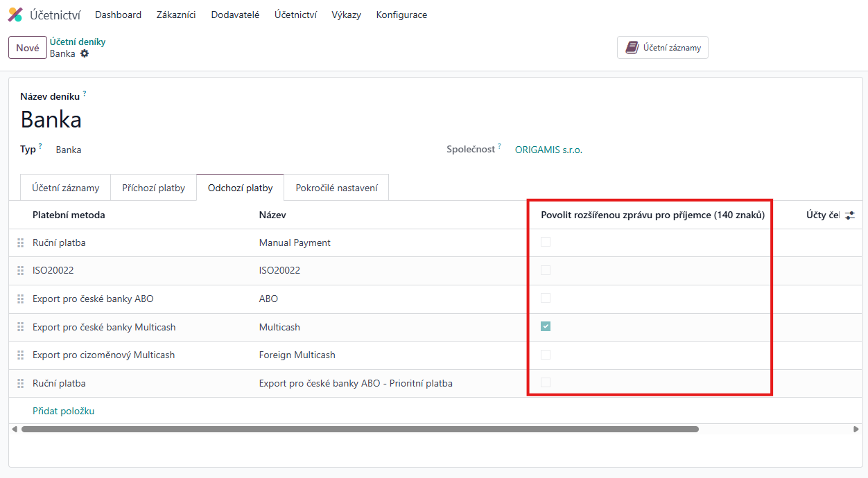
Task: Open the Konfigurace menu
Action: 401,15
